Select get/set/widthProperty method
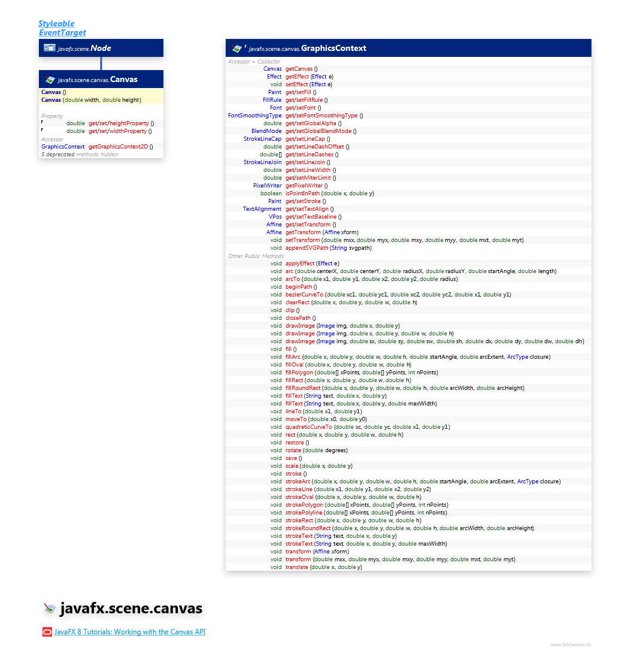This screenshot has width=625, height=672. 120,131
